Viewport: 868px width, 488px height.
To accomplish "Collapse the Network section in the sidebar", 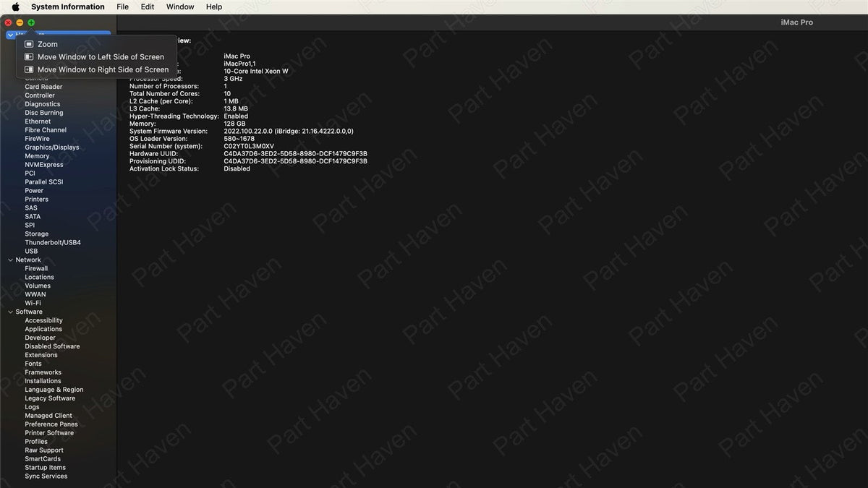I will [10, 260].
